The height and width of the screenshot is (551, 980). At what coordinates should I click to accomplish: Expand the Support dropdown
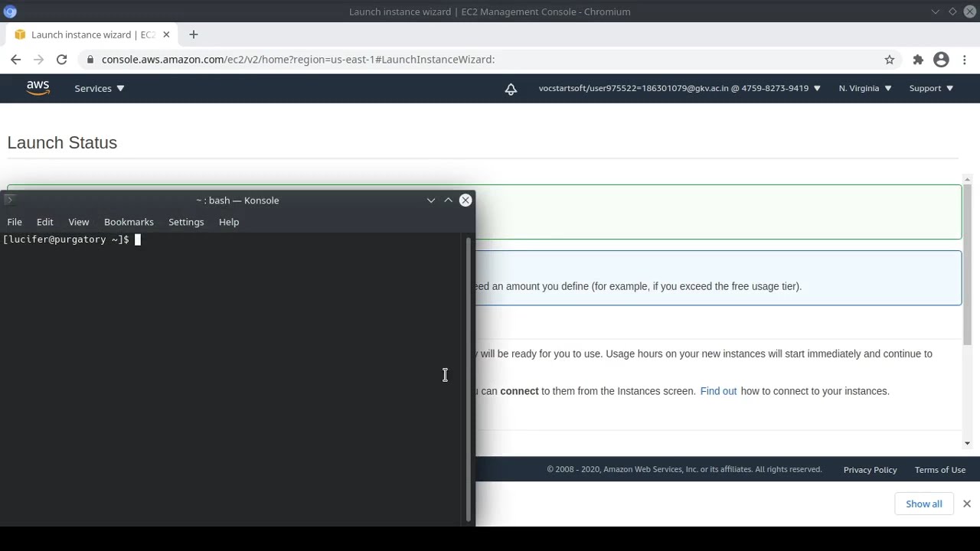931,89
